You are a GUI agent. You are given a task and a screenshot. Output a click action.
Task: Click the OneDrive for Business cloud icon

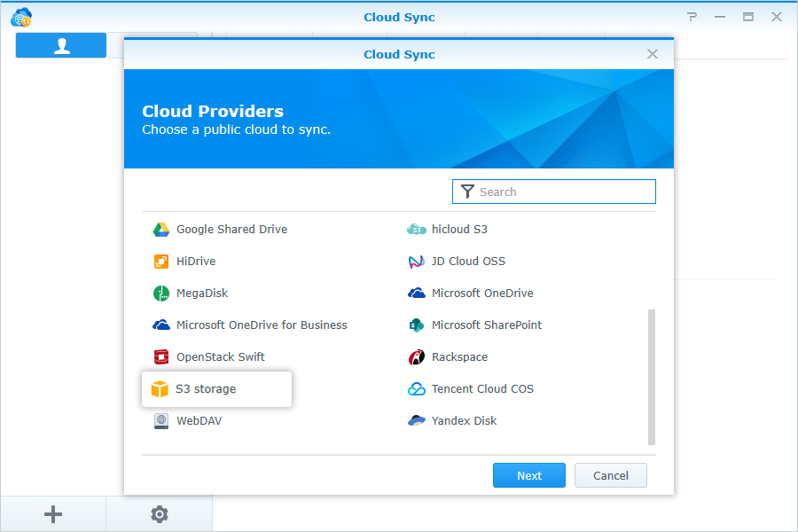point(161,325)
